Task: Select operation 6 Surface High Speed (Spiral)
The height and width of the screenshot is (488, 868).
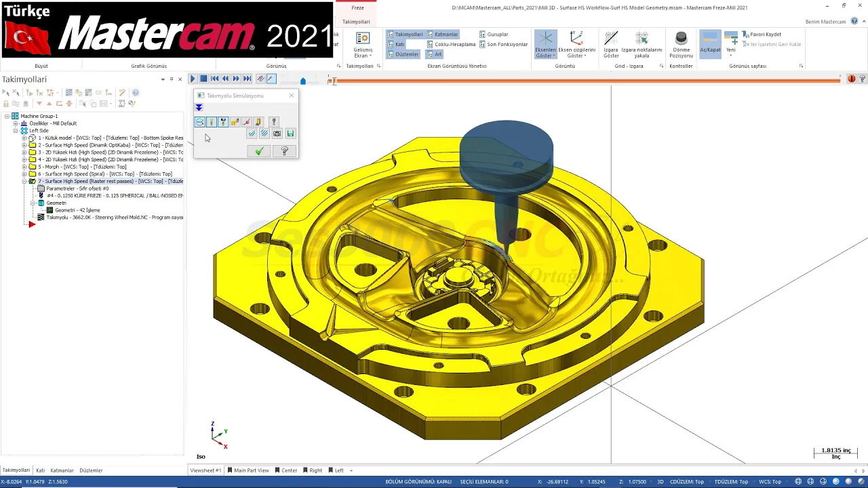Action: click(105, 174)
